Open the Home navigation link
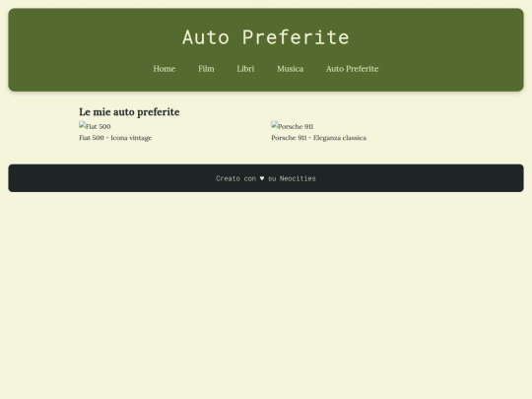 click(165, 69)
